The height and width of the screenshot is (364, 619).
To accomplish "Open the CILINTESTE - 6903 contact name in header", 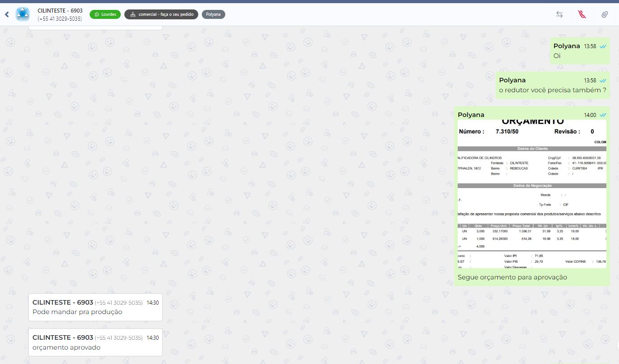I will [60, 10].
